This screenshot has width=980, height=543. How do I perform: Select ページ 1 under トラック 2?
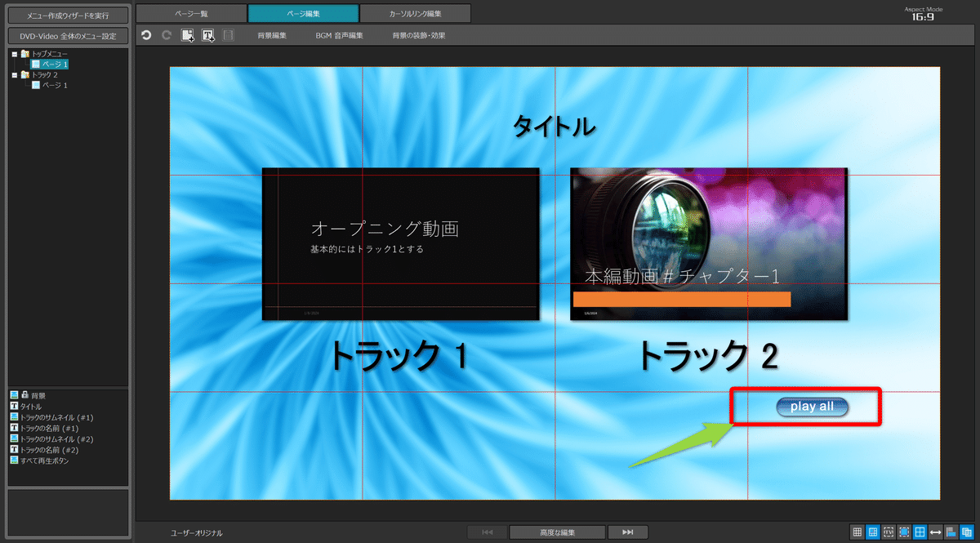point(49,85)
